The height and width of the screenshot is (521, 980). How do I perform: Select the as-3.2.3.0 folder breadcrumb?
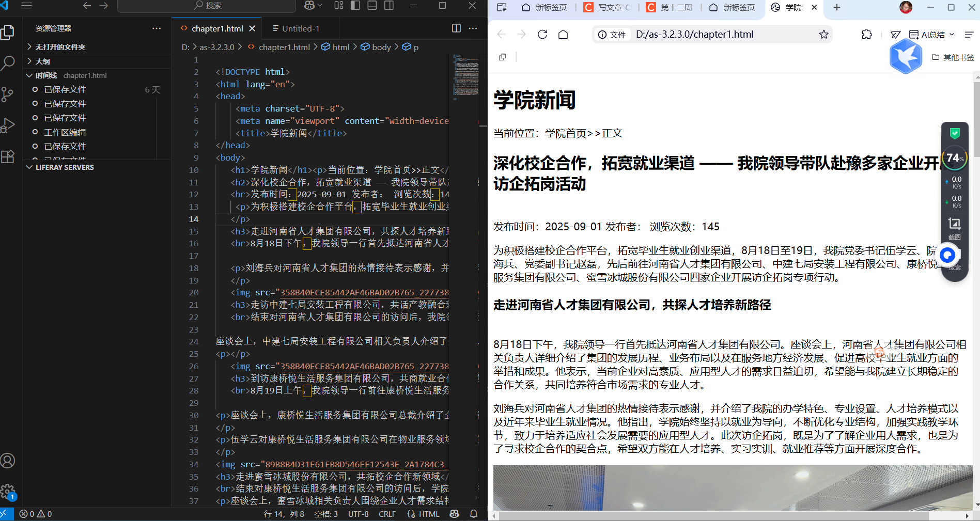217,47
